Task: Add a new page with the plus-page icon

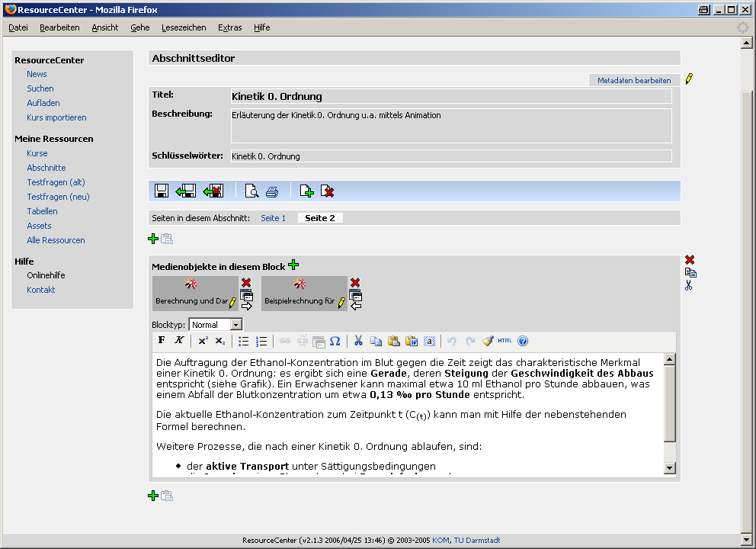Action: pos(306,191)
